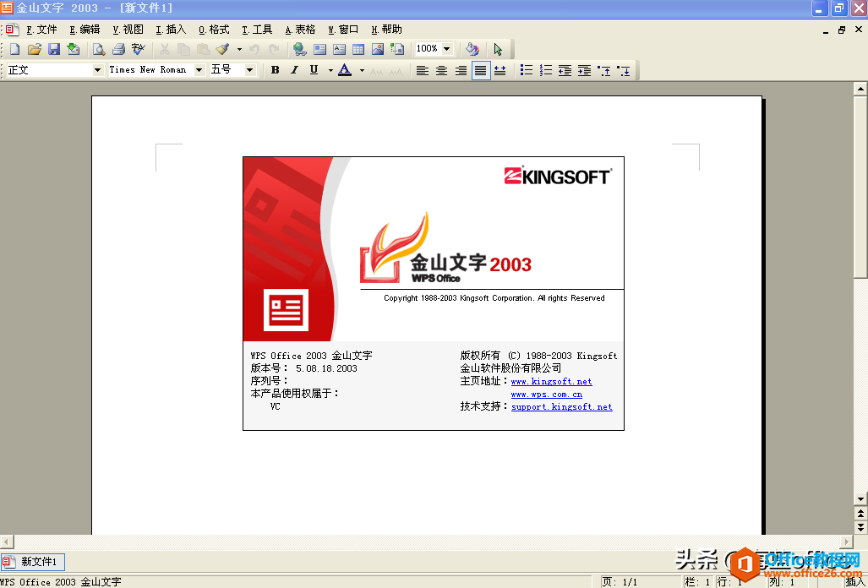This screenshot has width=868, height=588.
Task: Apply distributed alignment
Action: click(x=500, y=70)
